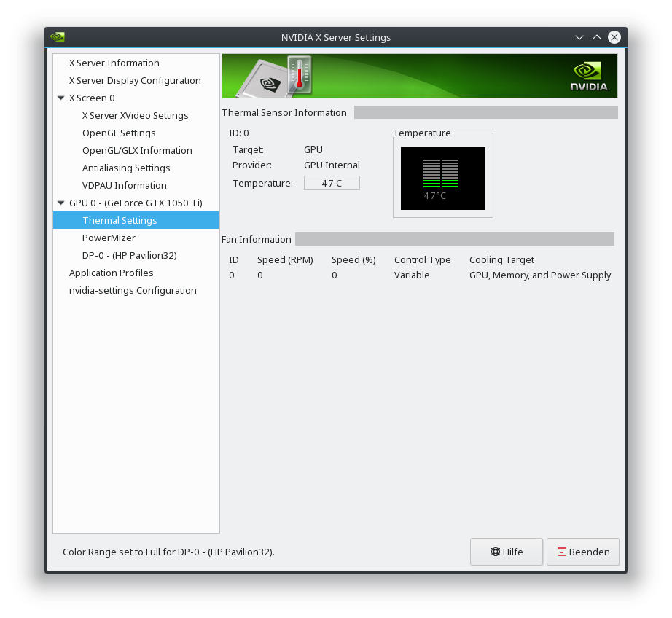This screenshot has width=672, height=618.
Task: Click the Color Range status bar message
Action: coord(168,552)
